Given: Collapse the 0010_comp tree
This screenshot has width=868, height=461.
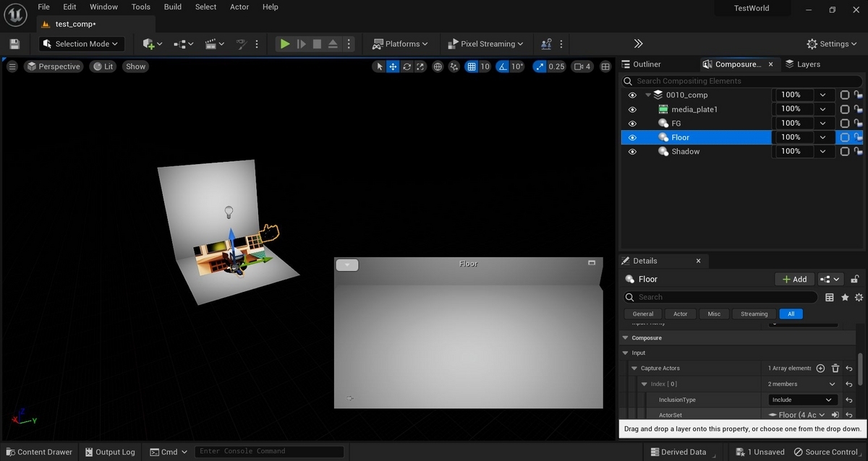Looking at the screenshot, I should (x=648, y=95).
